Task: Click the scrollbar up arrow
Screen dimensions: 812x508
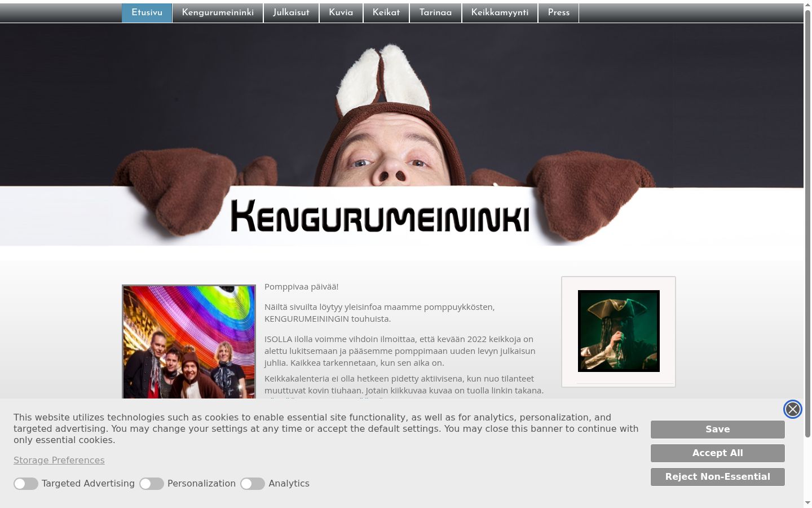Action: (x=807, y=5)
